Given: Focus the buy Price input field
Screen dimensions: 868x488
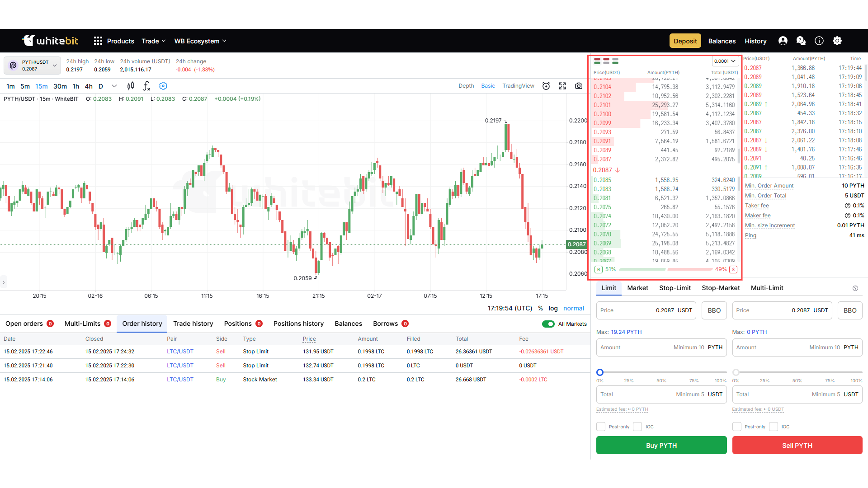Looking at the screenshot, I should (646, 310).
